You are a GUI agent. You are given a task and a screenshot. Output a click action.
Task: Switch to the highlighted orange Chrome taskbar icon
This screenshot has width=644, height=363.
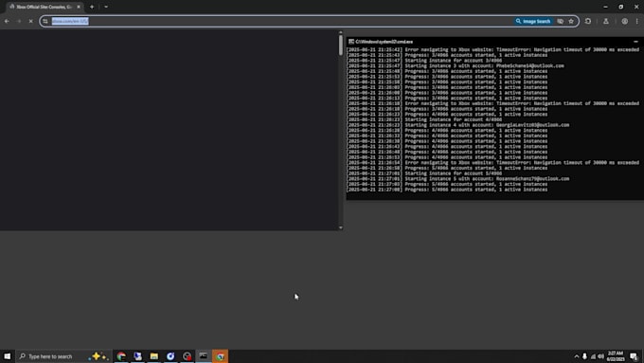tap(220, 356)
